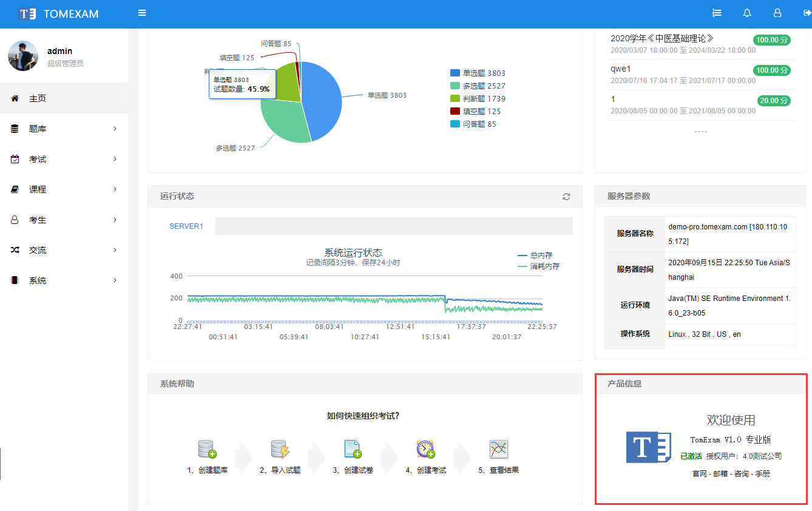
Task: Expand the 系统 sidebar menu
Action: [x=64, y=280]
